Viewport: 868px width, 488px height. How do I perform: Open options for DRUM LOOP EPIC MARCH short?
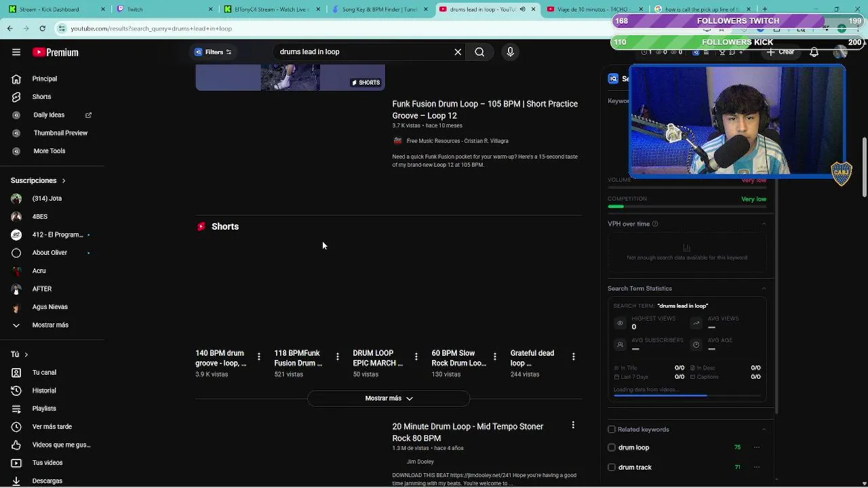(x=416, y=357)
